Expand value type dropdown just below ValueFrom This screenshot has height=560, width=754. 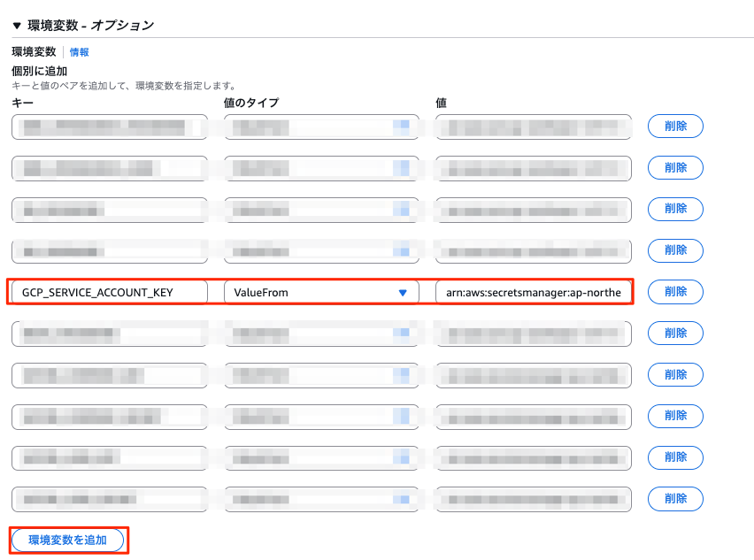(x=320, y=333)
